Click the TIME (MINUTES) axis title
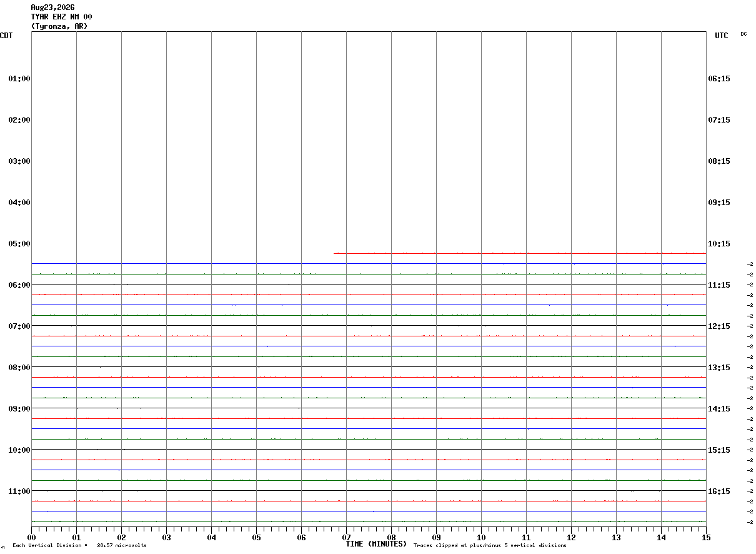756x554 pixels. tap(376, 544)
